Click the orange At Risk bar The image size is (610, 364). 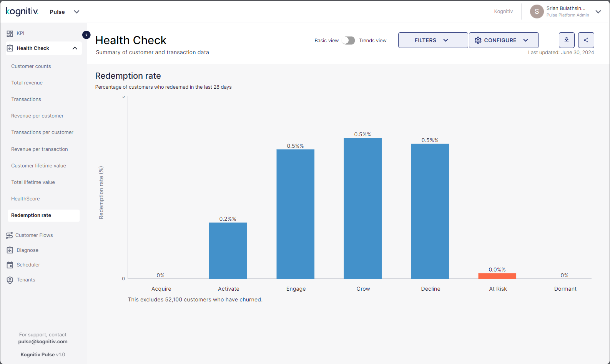[x=497, y=276]
